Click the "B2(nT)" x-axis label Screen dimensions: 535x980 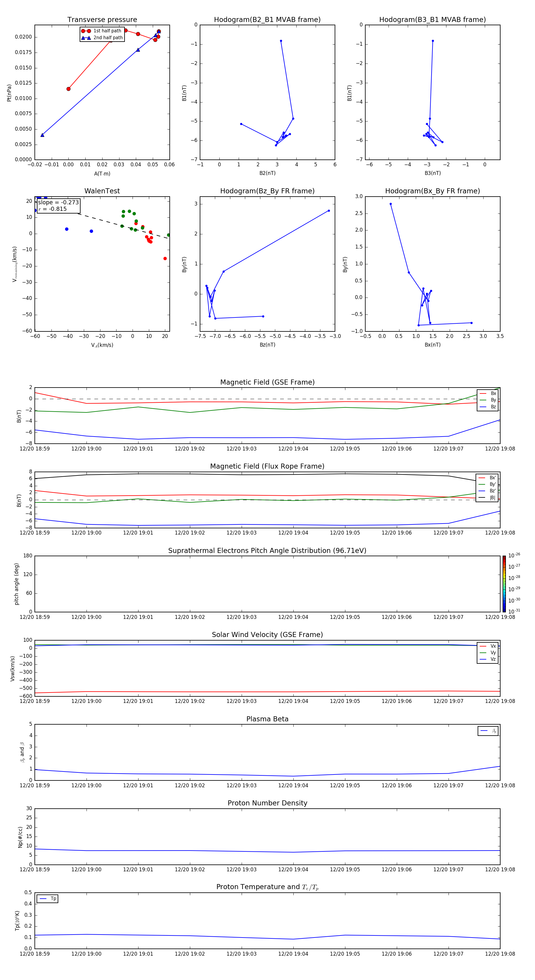(x=267, y=173)
